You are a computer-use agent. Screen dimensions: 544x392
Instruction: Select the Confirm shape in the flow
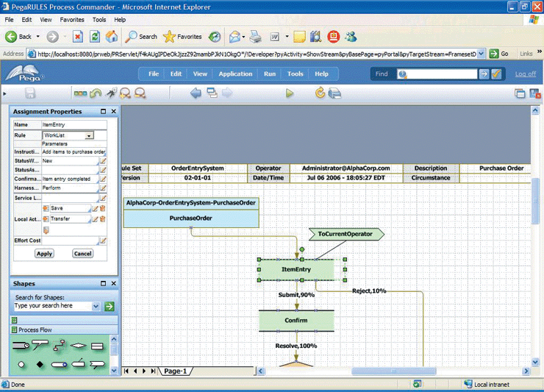coord(296,321)
